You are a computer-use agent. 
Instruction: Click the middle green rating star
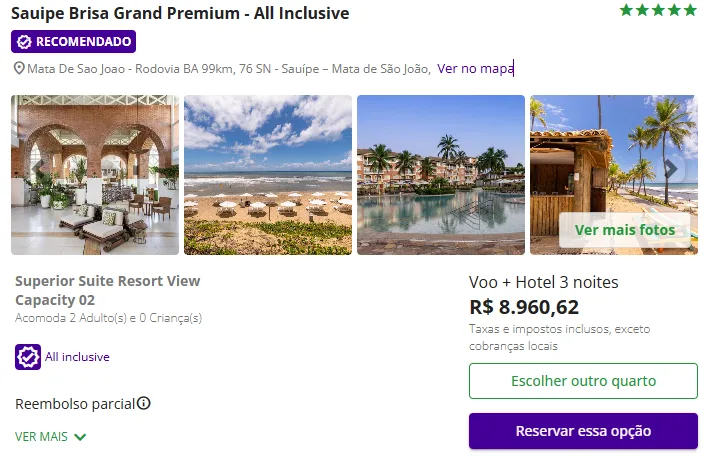tap(658, 11)
